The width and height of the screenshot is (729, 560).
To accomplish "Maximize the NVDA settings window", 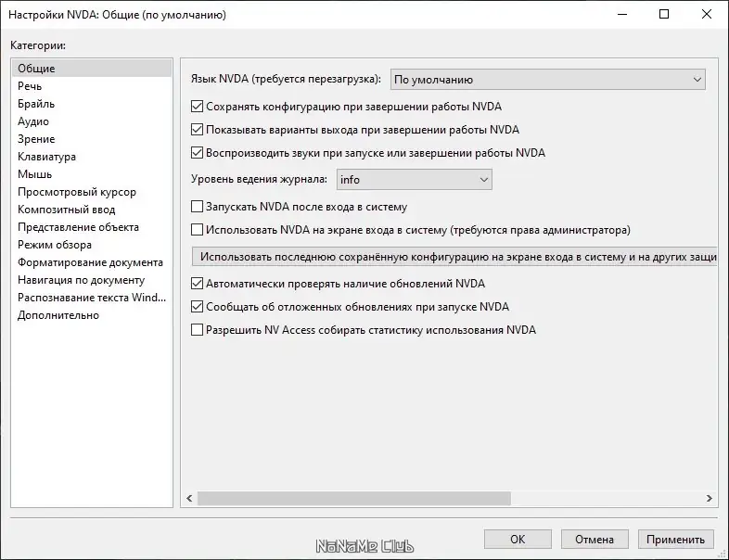I will point(664,14).
